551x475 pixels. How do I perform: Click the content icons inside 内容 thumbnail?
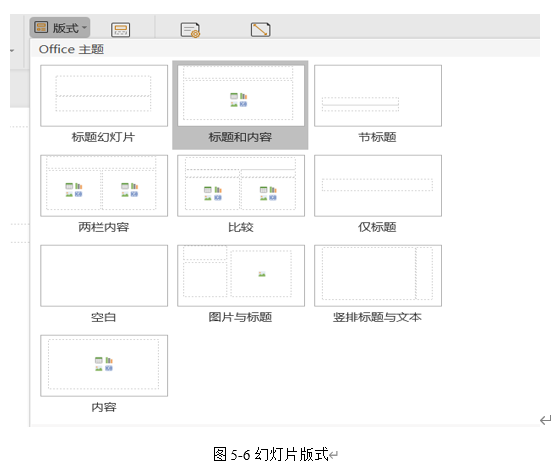[x=104, y=364]
